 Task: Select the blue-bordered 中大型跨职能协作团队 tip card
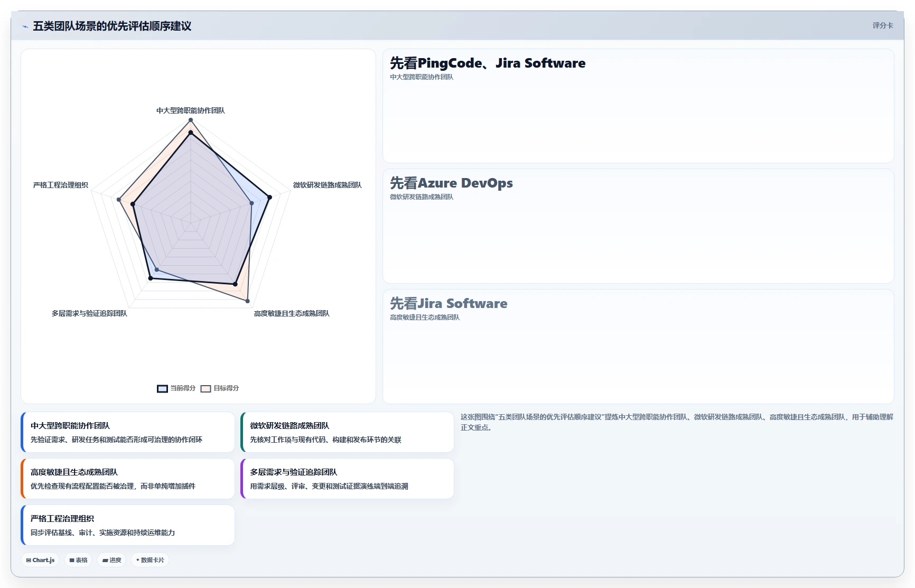(128, 432)
